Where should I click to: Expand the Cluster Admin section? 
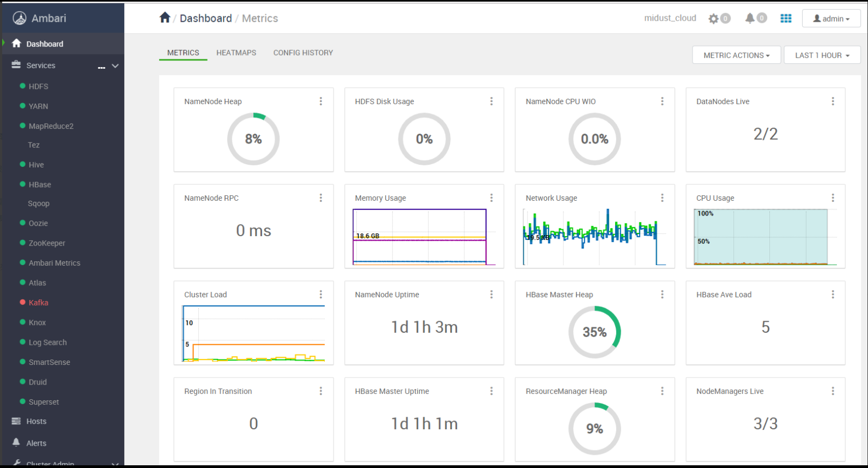tap(115, 464)
